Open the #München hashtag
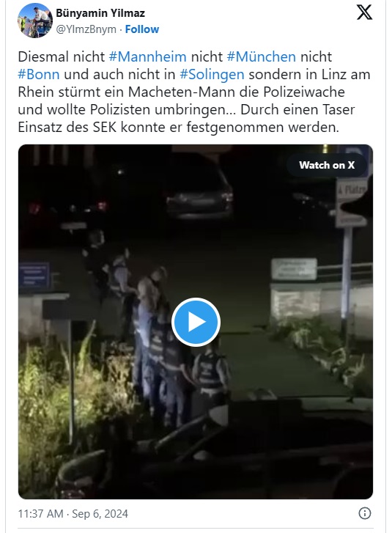The width and height of the screenshot is (392, 533). point(262,56)
